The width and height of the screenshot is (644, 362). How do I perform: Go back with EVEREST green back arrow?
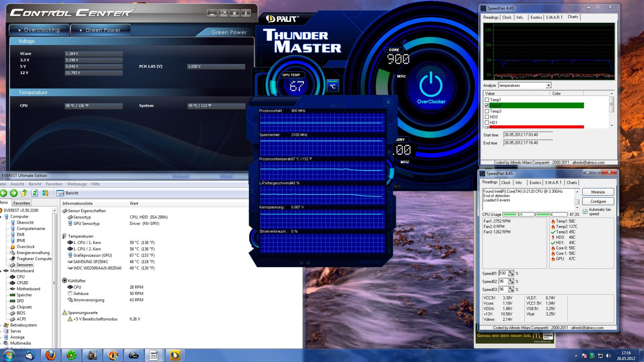[4, 193]
